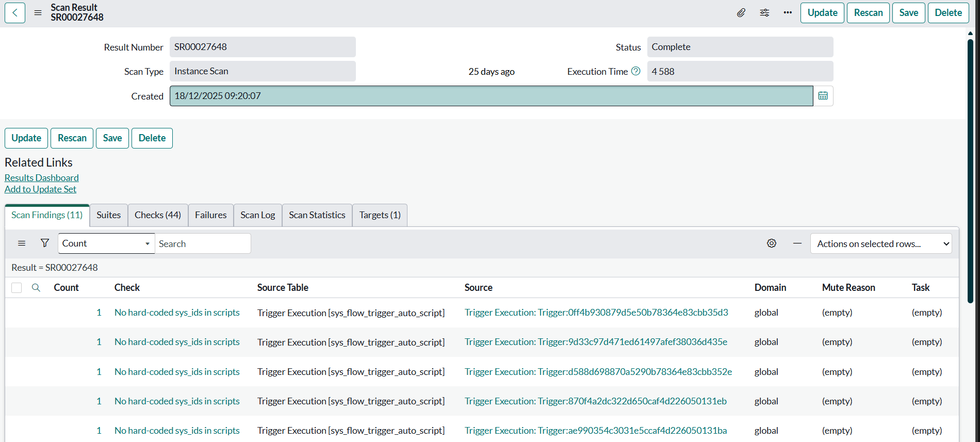The width and height of the screenshot is (980, 442).
Task: Open list personalization gear icon
Action: 772,243
